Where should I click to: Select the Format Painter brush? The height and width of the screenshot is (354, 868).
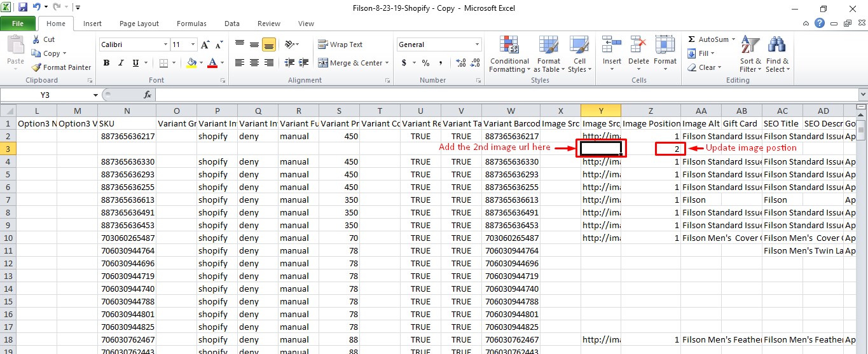click(62, 67)
